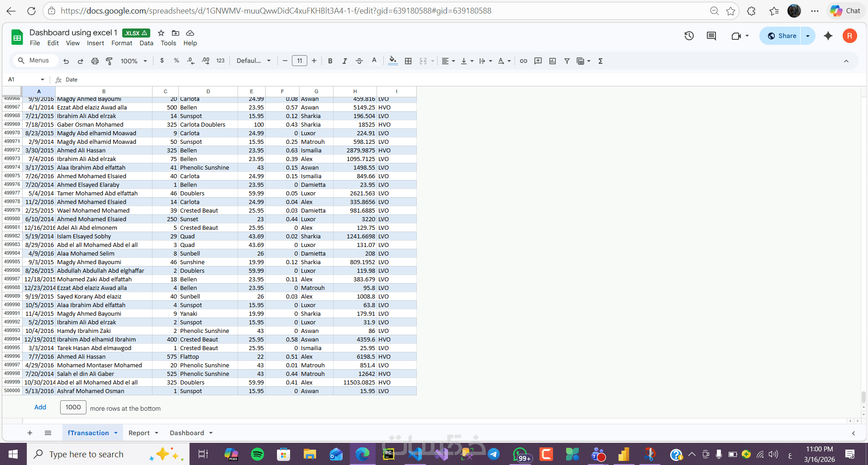The height and width of the screenshot is (465, 868).
Task: Check the document cloud status icon
Action: 190,33
